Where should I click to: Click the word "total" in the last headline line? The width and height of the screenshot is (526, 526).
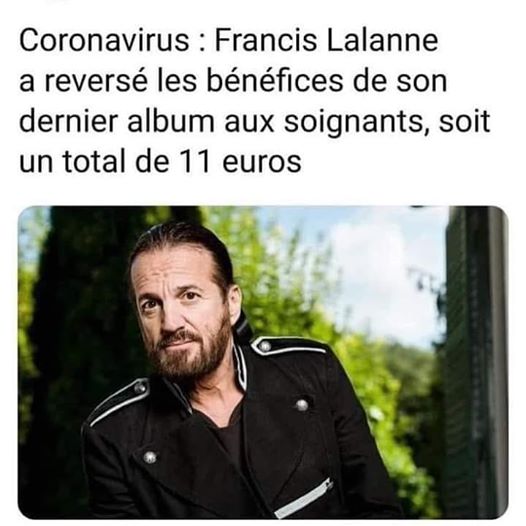coord(94,162)
